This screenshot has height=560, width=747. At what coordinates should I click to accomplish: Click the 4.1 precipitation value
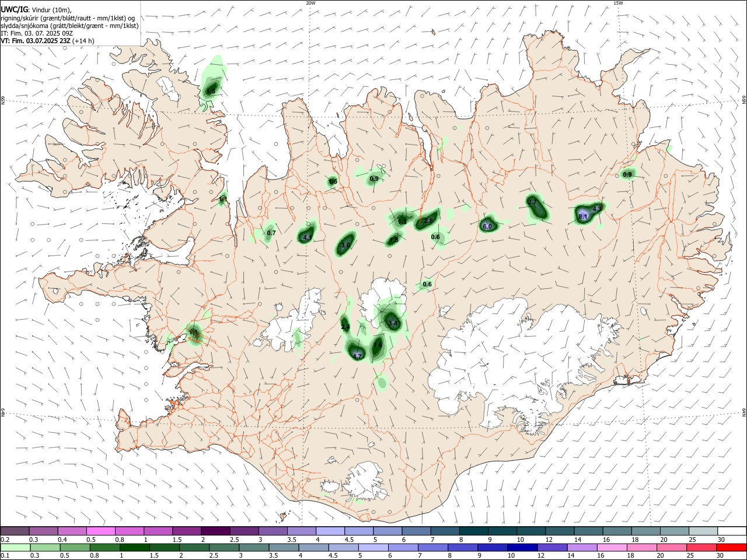[307, 237]
